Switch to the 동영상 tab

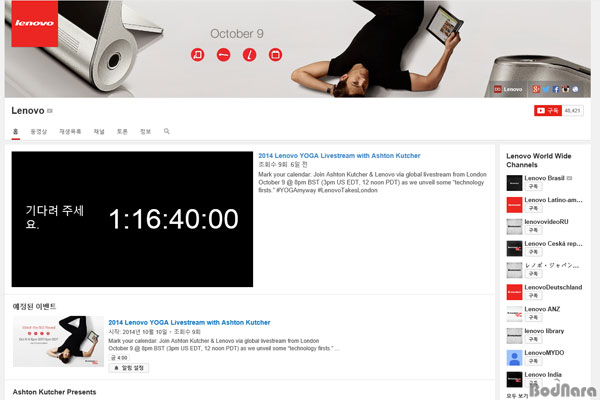click(39, 131)
